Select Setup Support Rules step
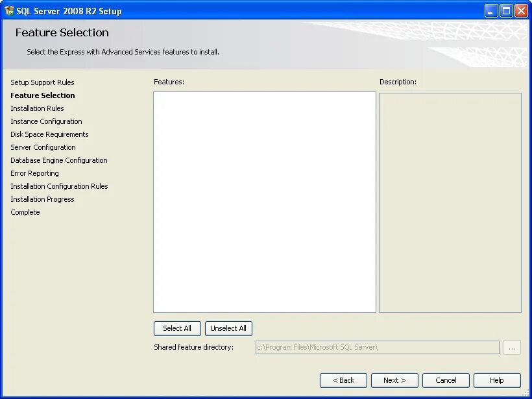 pos(42,82)
